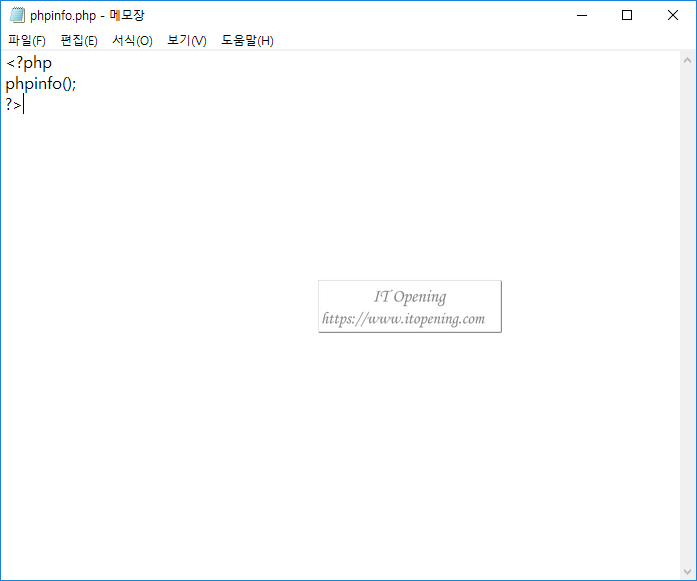Viewport: 697px width, 581px height.
Task: Click the title text phpinfo.php - 메모장
Action: (87, 15)
